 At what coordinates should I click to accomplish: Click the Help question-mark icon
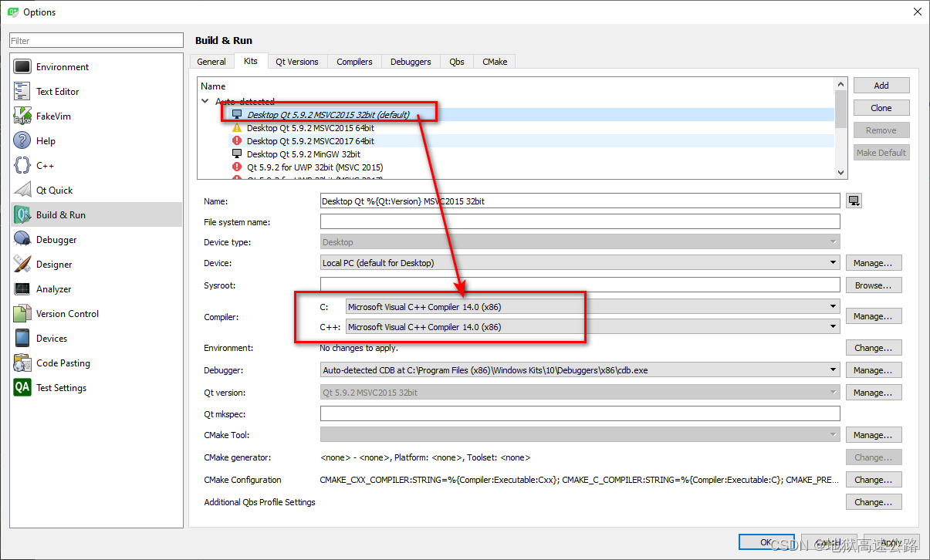22,141
